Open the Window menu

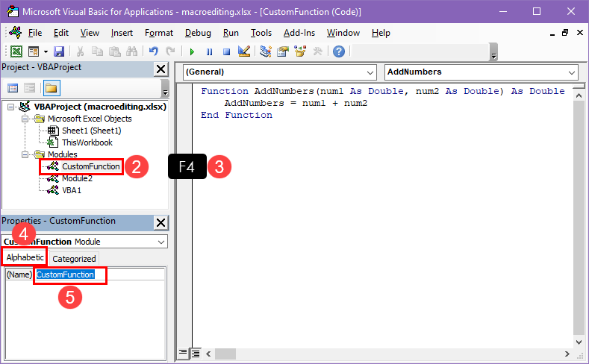click(343, 33)
